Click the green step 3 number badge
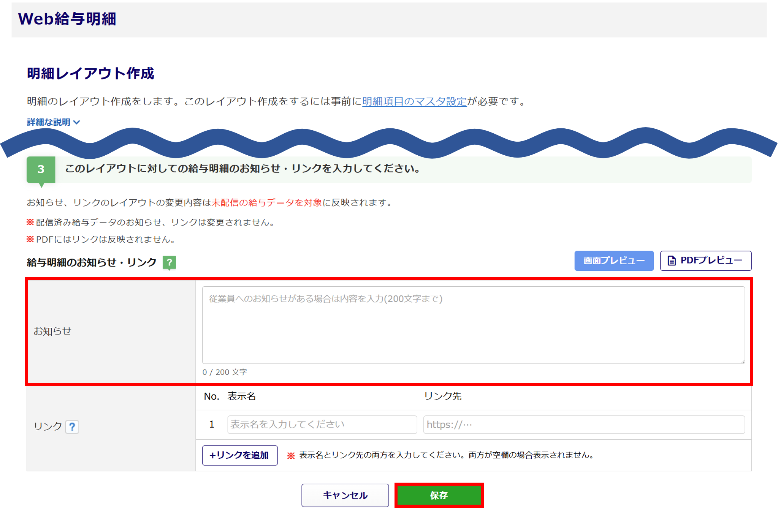The height and width of the screenshot is (532, 778). 41,169
